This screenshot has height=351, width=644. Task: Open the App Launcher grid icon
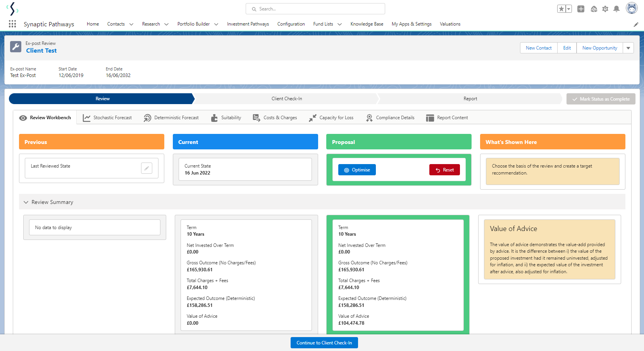pos(12,24)
